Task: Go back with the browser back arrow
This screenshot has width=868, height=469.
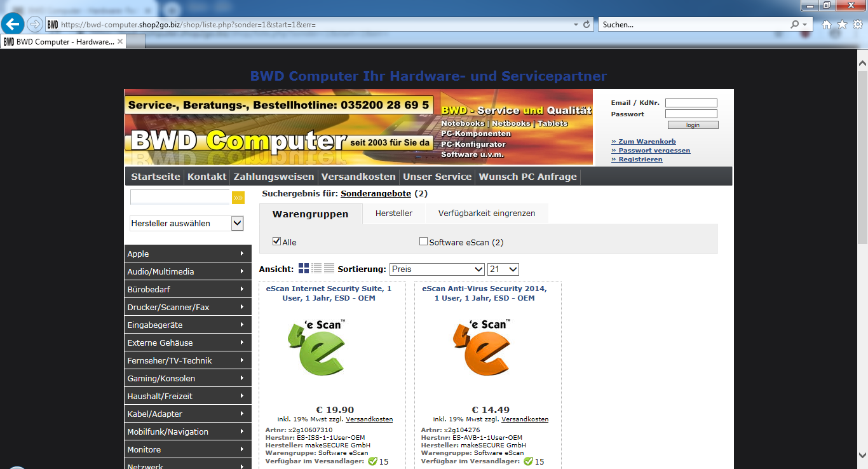Action: coord(14,24)
